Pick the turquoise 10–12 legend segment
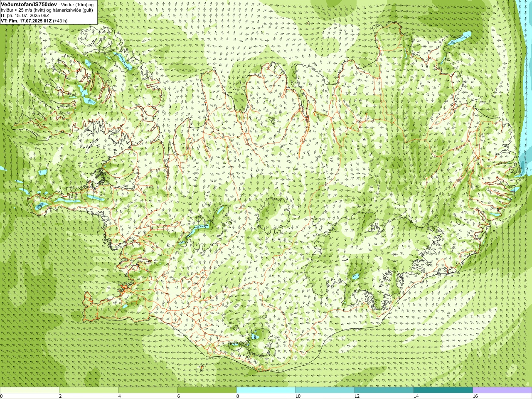The width and height of the screenshot is (532, 399). pos(325,390)
